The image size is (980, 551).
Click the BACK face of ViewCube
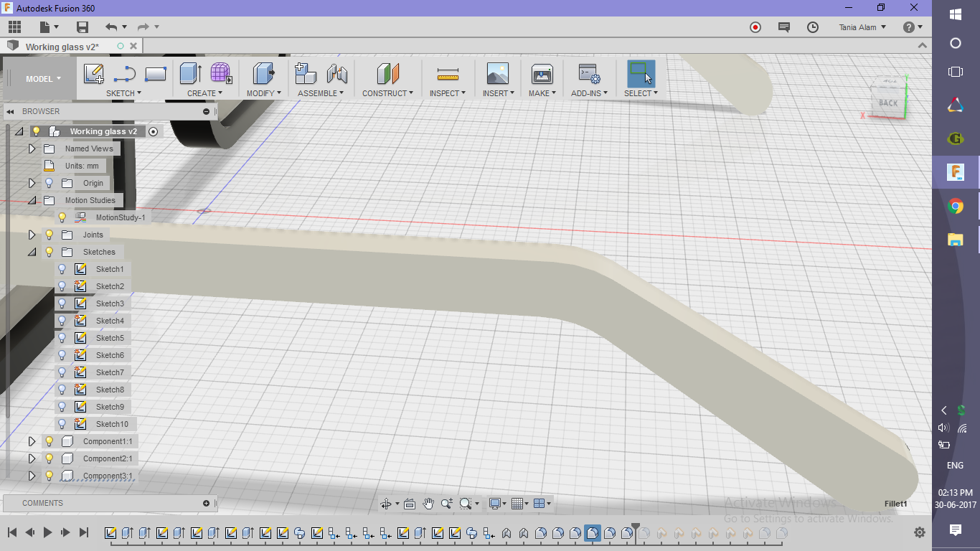pos(888,103)
